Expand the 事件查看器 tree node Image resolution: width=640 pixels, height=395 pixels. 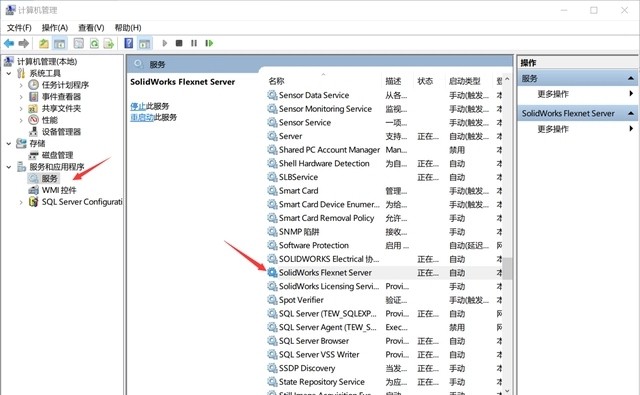tap(21, 97)
